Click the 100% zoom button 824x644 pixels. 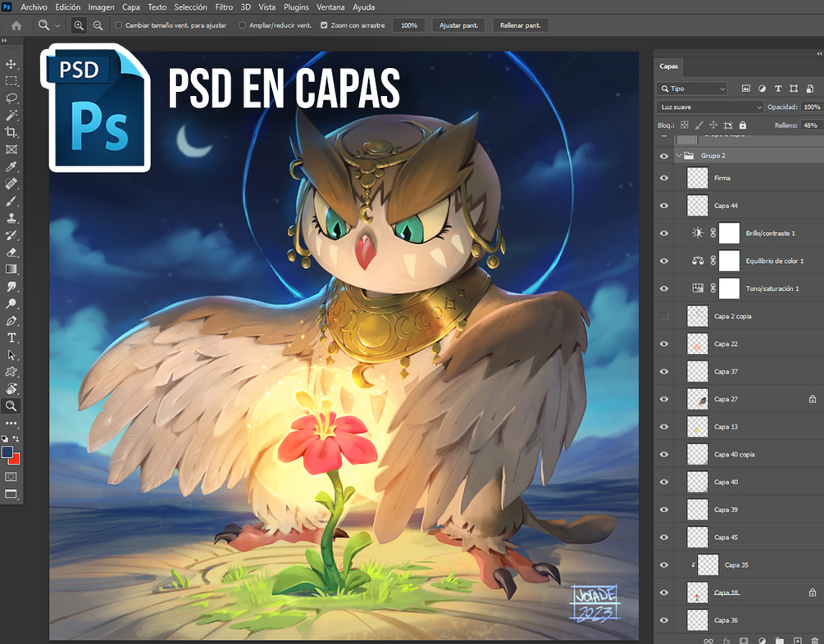tap(409, 25)
